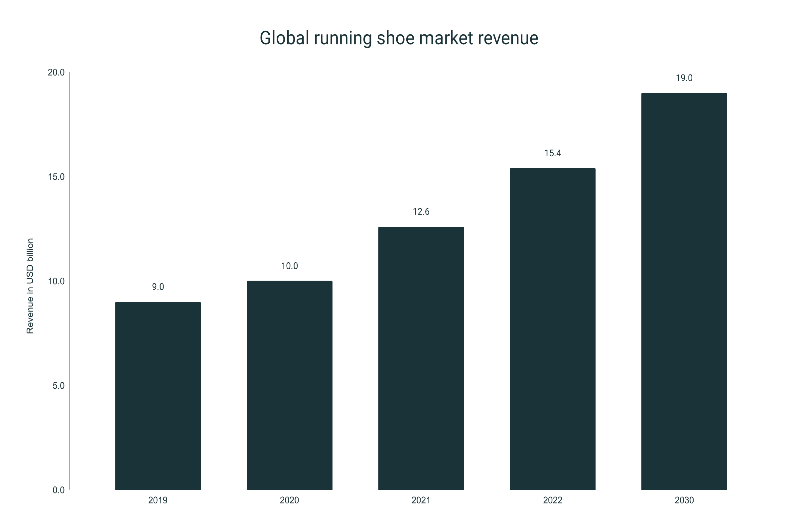This screenshot has width=798, height=532.
Task: Click the 15.0 y-axis tick label
Action: tap(56, 177)
